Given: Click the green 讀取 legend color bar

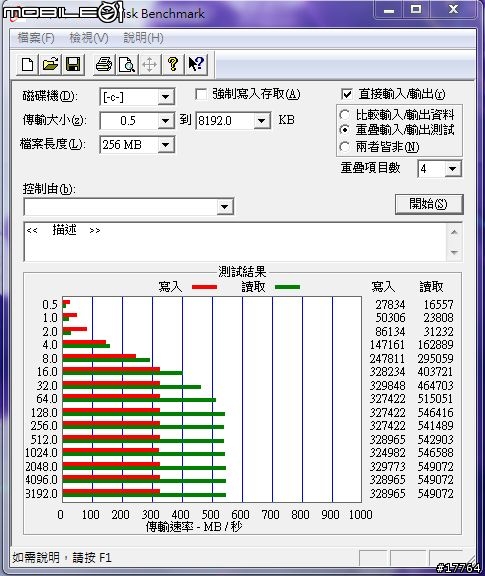Looking at the screenshot, I should pos(287,287).
